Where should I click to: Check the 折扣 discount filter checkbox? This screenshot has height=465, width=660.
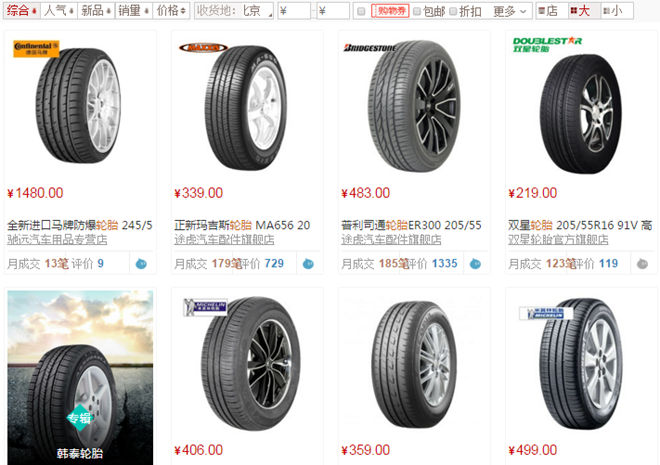click(x=453, y=11)
